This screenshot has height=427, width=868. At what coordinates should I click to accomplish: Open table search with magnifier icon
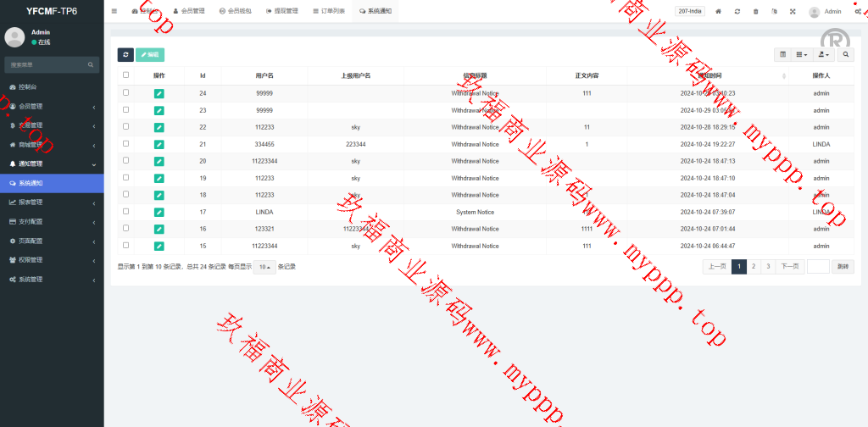pyautogui.click(x=845, y=54)
